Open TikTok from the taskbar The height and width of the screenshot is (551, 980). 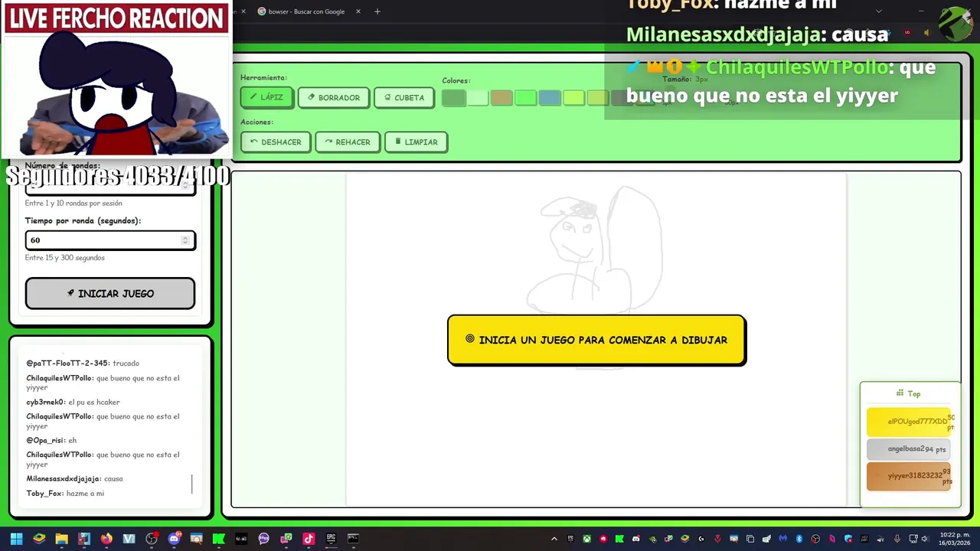pyautogui.click(x=309, y=539)
